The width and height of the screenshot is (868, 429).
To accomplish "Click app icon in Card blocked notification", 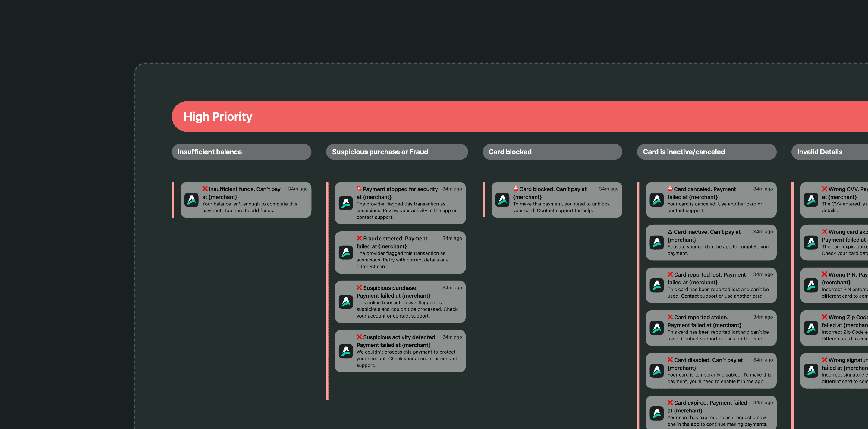I will coord(502,200).
